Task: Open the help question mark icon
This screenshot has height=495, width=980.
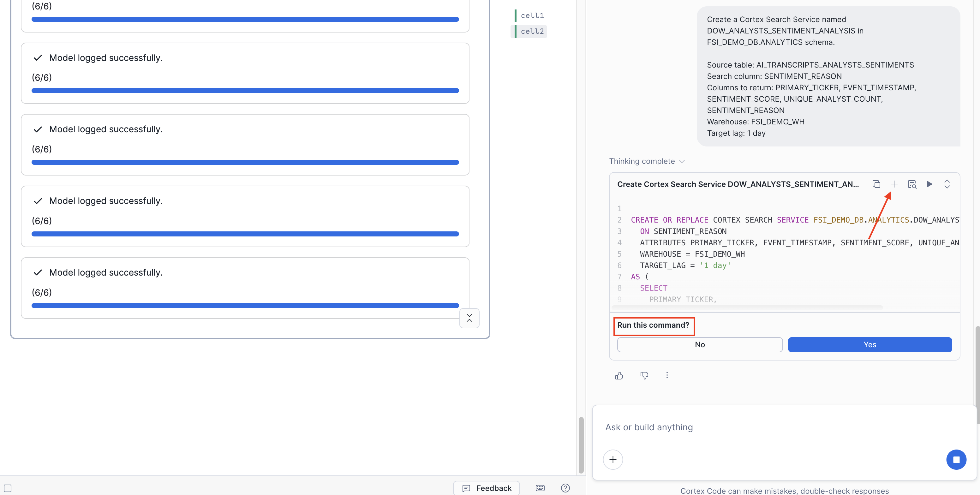Action: [x=565, y=488]
